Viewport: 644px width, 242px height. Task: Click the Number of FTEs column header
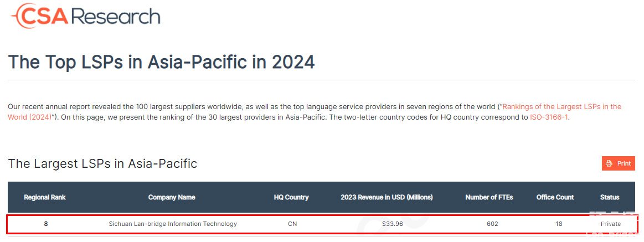(x=489, y=197)
